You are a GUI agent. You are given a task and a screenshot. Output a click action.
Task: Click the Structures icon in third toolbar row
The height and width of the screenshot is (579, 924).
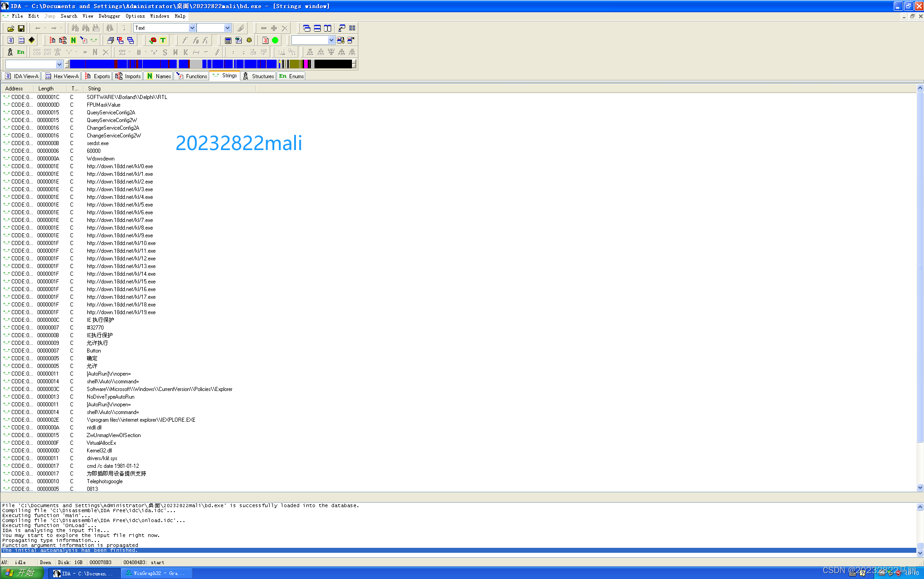[10, 52]
